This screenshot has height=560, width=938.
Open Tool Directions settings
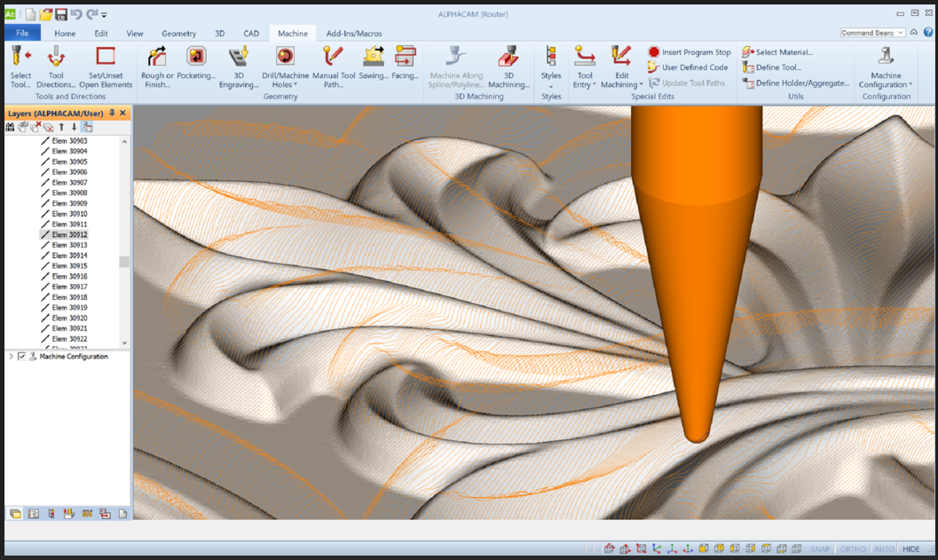[x=56, y=59]
